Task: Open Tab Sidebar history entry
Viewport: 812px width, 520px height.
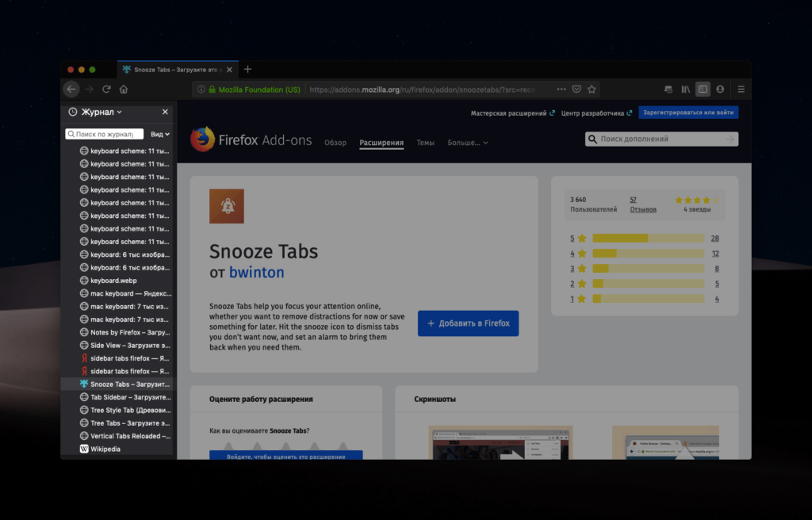Action: (x=117, y=396)
